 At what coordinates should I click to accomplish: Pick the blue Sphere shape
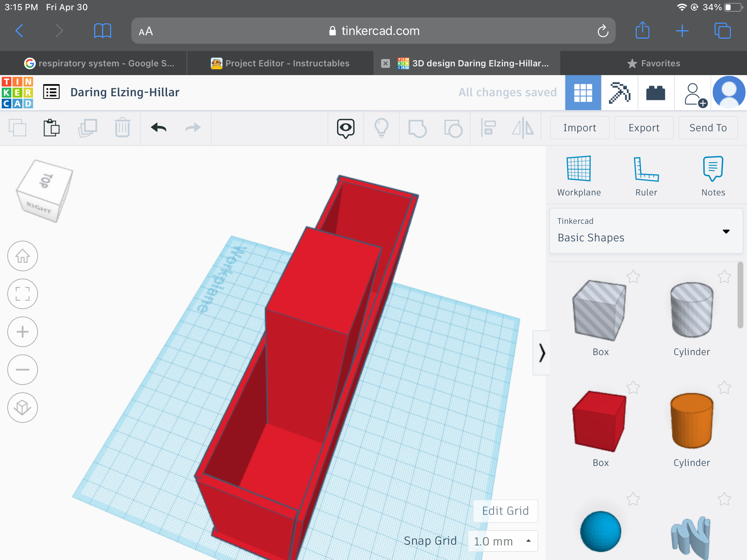click(x=600, y=531)
